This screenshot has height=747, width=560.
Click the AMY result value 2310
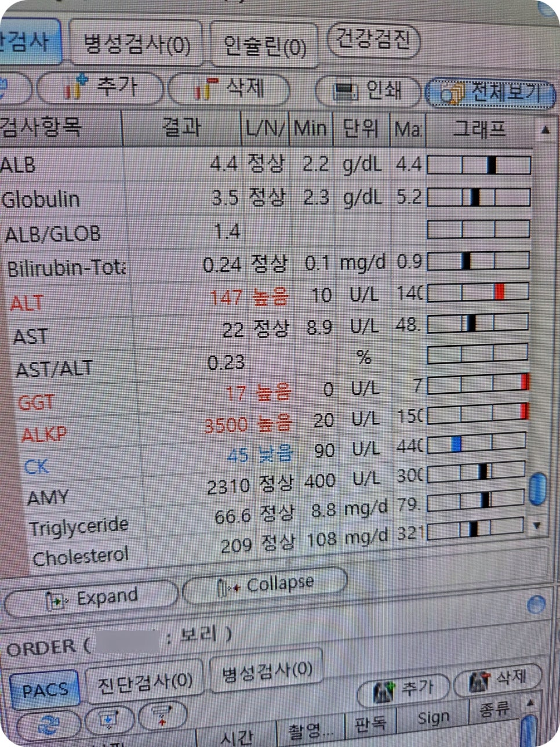[x=228, y=486]
